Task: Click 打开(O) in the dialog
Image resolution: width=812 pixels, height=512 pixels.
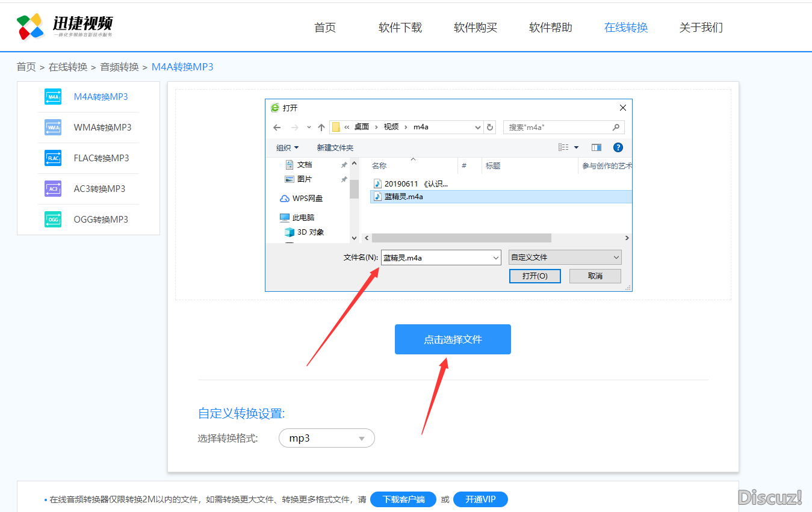Action: (x=535, y=276)
